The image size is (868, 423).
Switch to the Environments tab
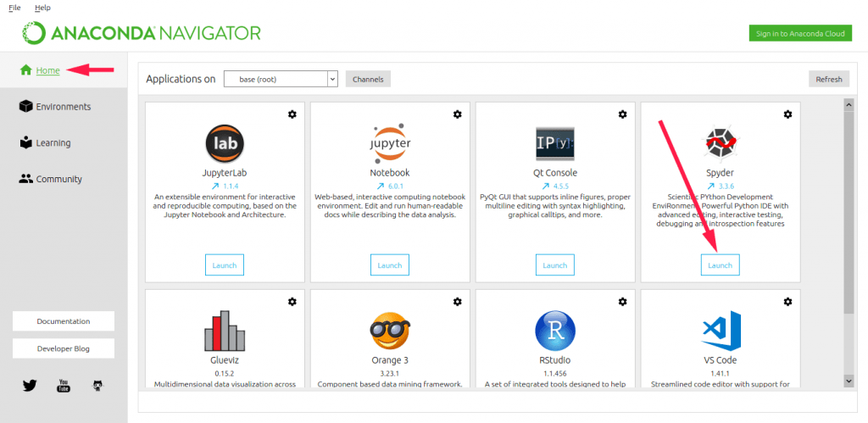[63, 107]
